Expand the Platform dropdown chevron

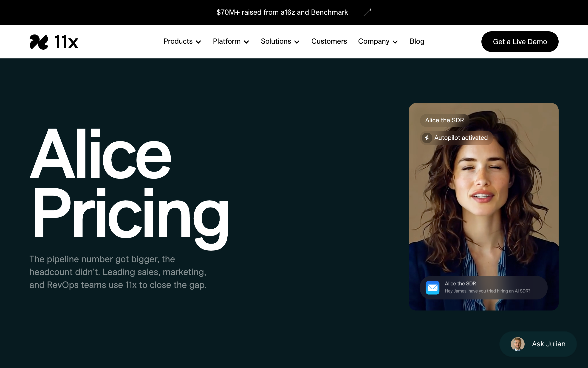tap(246, 42)
